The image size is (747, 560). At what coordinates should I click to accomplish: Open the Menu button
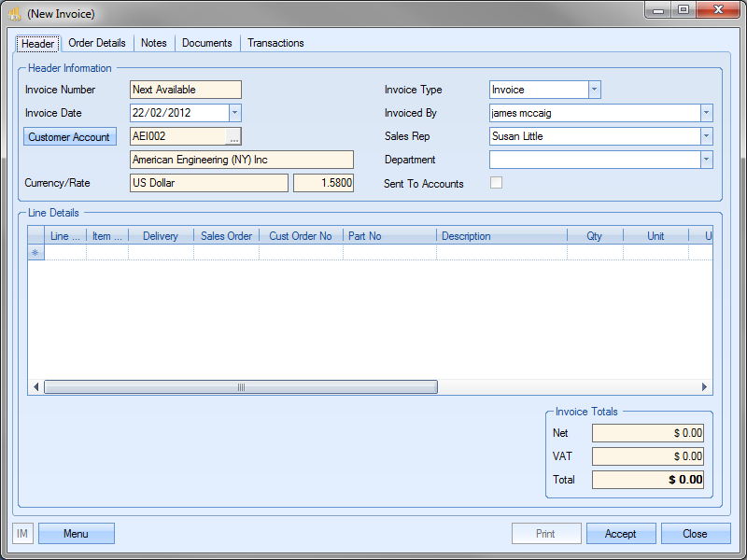tap(76, 534)
